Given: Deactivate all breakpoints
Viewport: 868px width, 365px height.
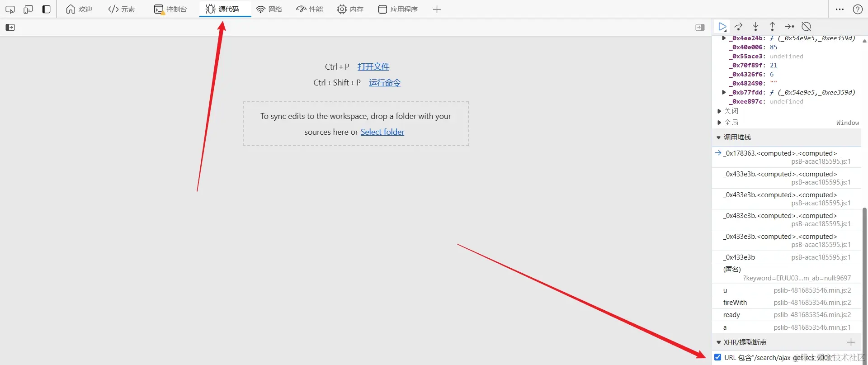Looking at the screenshot, I should click(x=806, y=27).
